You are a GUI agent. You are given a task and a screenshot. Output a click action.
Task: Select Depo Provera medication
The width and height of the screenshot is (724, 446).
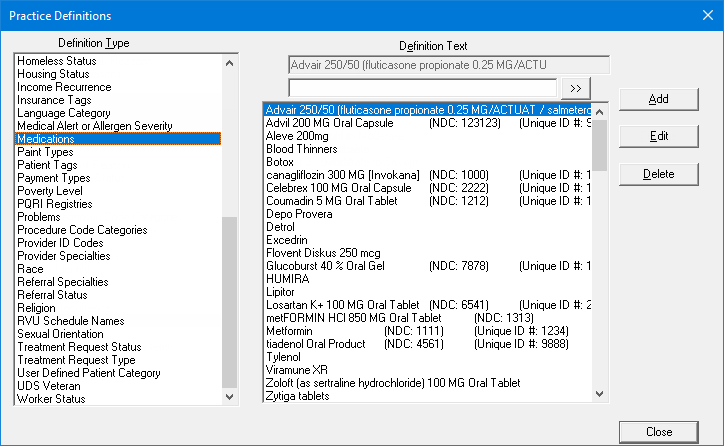coord(428,214)
